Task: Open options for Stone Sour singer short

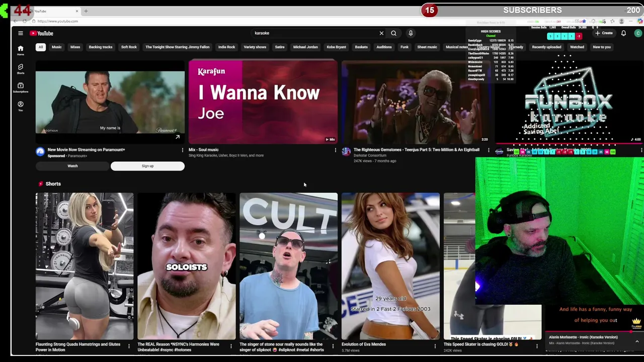Action: point(333,346)
